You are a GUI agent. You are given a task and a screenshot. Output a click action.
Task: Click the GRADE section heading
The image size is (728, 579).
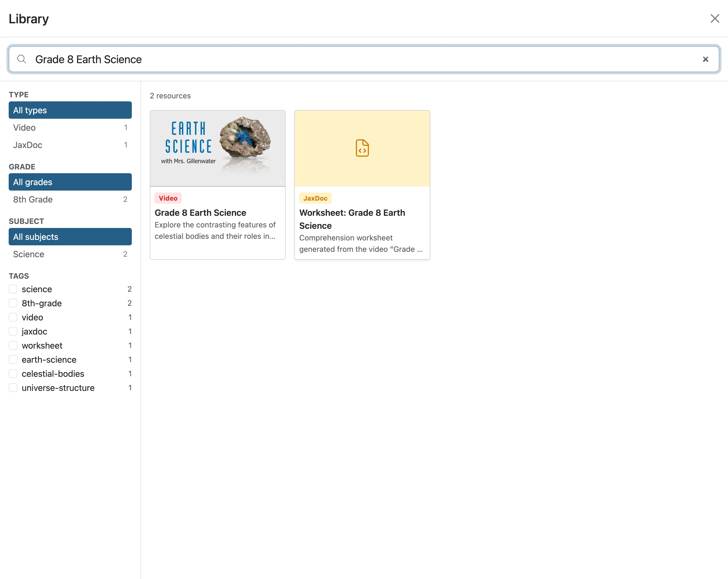pyautogui.click(x=22, y=167)
